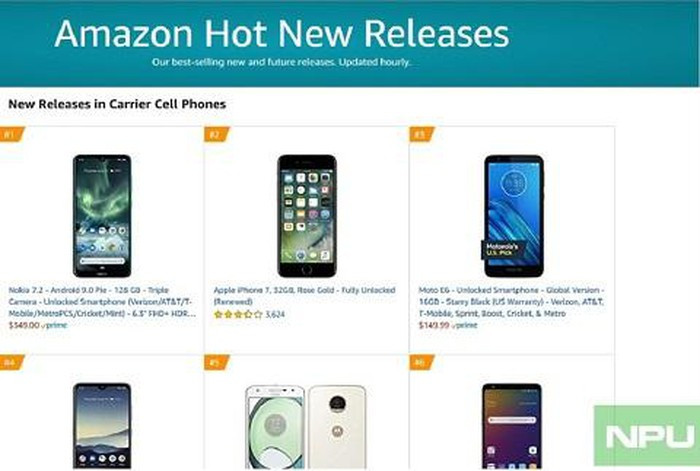Click the $349.00 Nokia price
Viewport: 700px width, 471px height.
pos(24,325)
